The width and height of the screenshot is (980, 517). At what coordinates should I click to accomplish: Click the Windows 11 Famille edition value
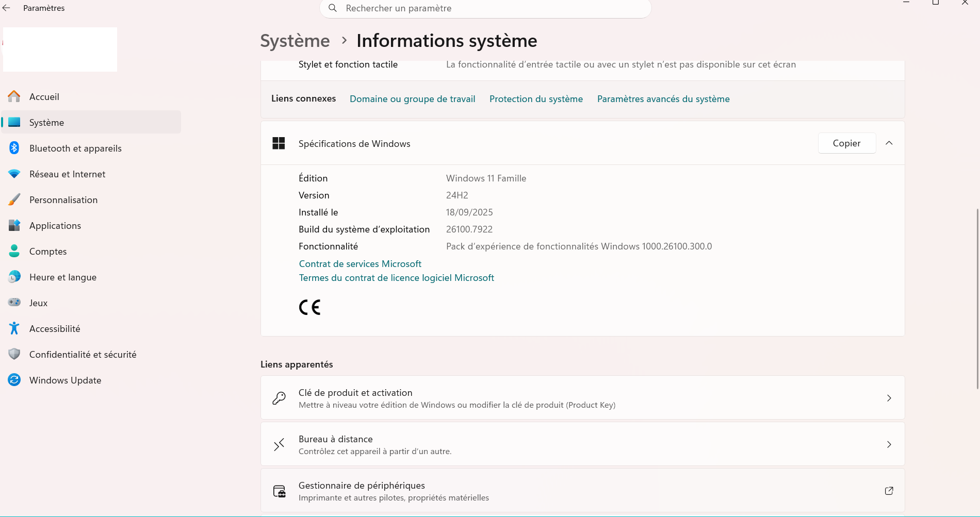[486, 178]
